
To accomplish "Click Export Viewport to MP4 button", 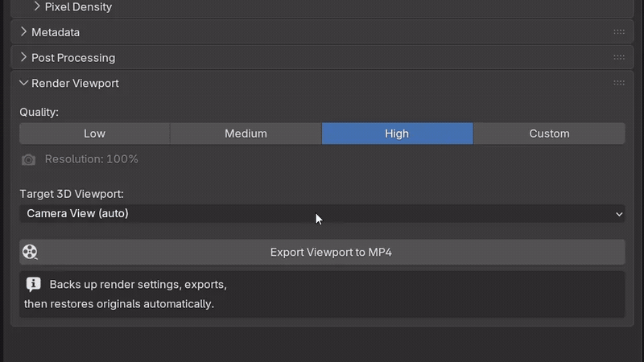I will point(322,252).
